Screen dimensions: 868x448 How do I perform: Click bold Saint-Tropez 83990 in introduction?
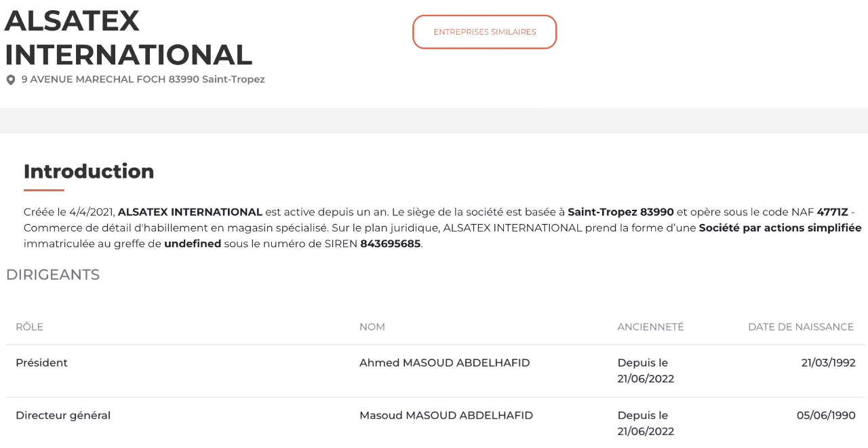pos(620,212)
